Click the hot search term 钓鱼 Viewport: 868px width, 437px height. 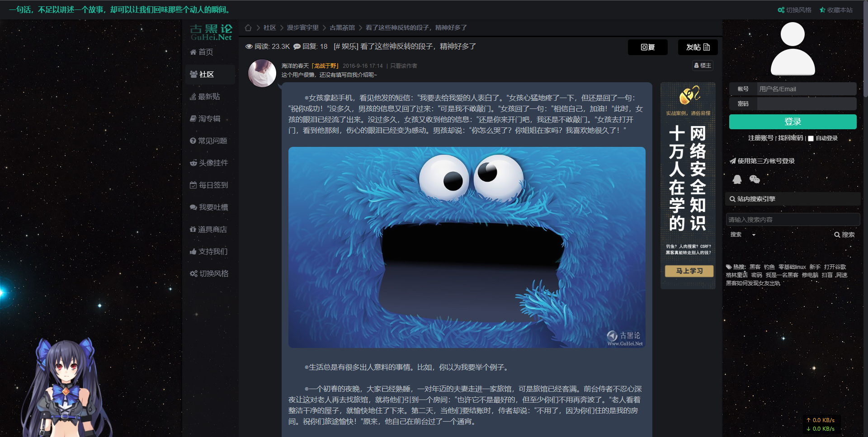pyautogui.click(x=769, y=267)
